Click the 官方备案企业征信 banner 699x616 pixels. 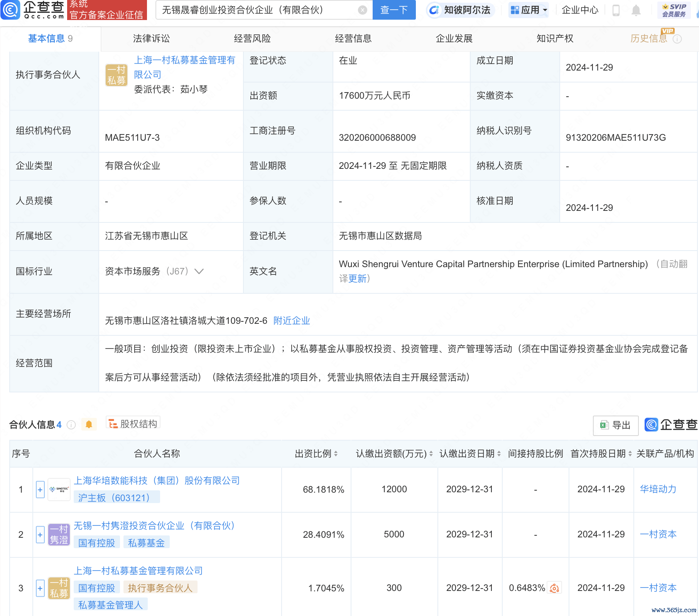[x=107, y=10]
